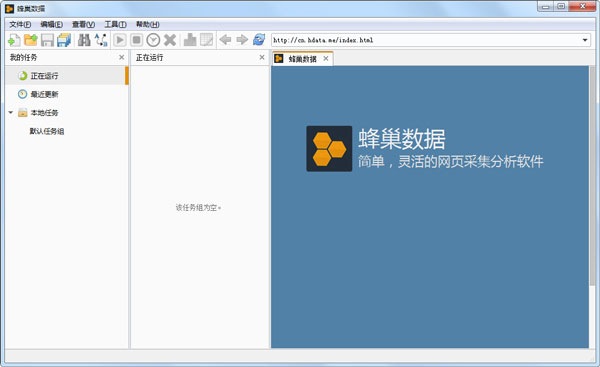Click the binoculars find icon
Image resolution: width=600 pixels, height=367 pixels.
tap(84, 40)
